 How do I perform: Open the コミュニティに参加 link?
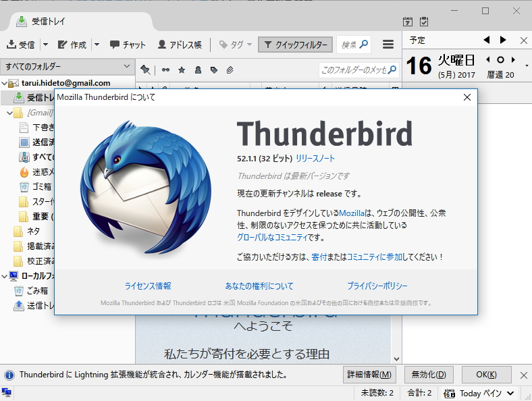(374, 257)
